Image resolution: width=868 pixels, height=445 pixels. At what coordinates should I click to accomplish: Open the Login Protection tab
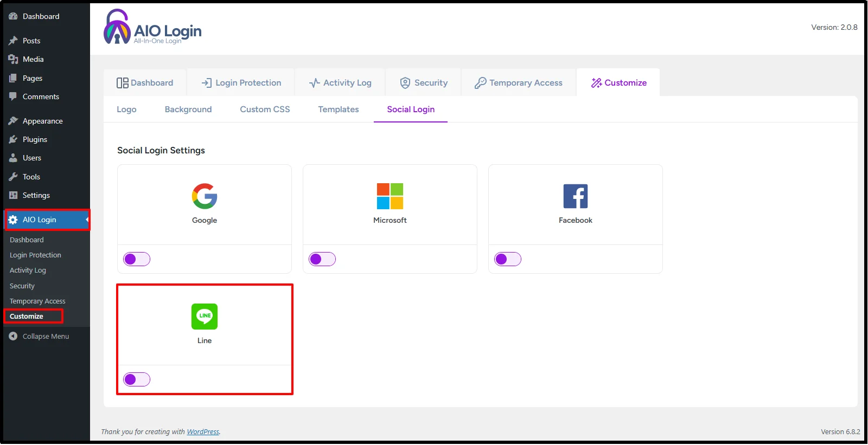point(241,82)
